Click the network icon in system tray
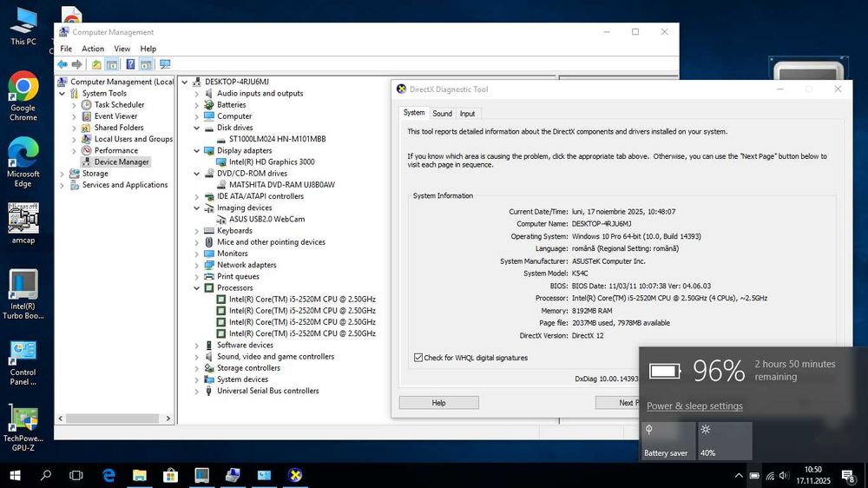Viewport: 868px width, 488px height. pos(769,476)
